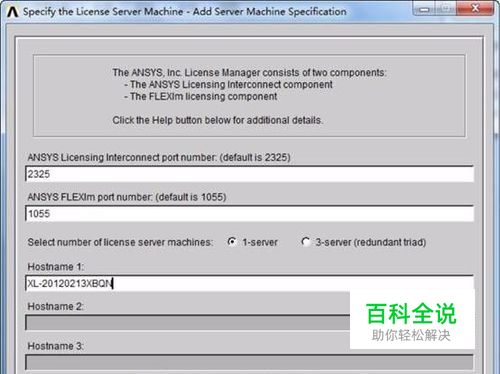Close the Add Server Machine Specification dialog

[476, 8]
